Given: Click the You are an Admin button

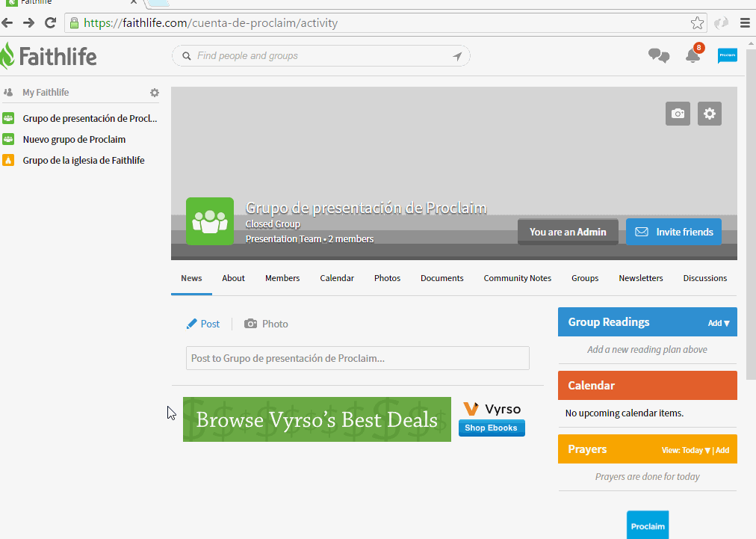Looking at the screenshot, I should click(568, 232).
